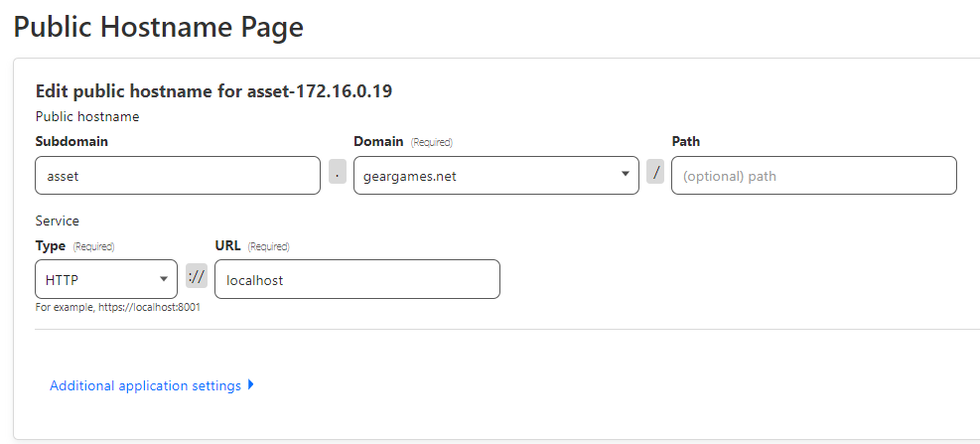
Task: Click the slash separator before Path
Action: tap(655, 173)
